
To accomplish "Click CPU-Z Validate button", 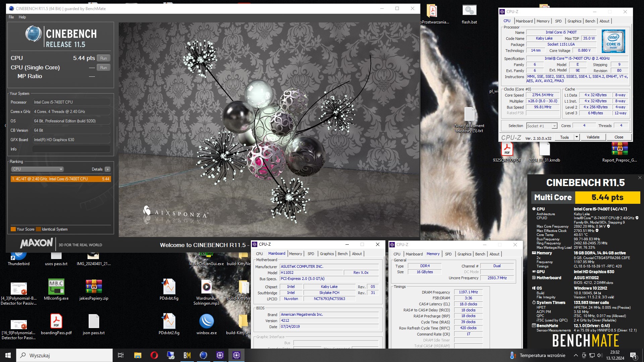I will pyautogui.click(x=593, y=137).
